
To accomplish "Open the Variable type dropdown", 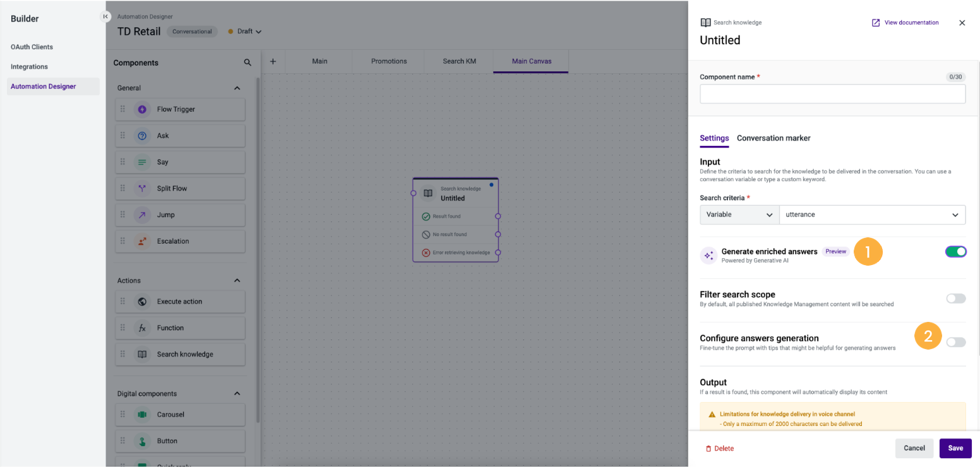I will click(739, 215).
